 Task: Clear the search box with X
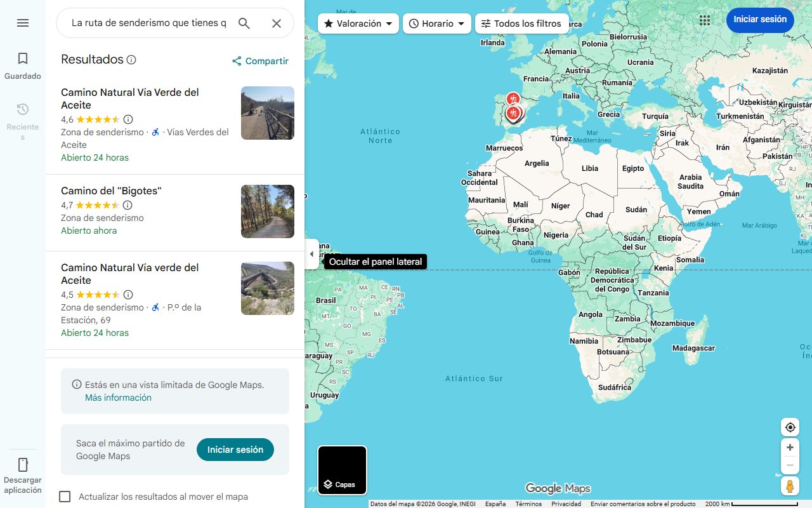pyautogui.click(x=277, y=23)
